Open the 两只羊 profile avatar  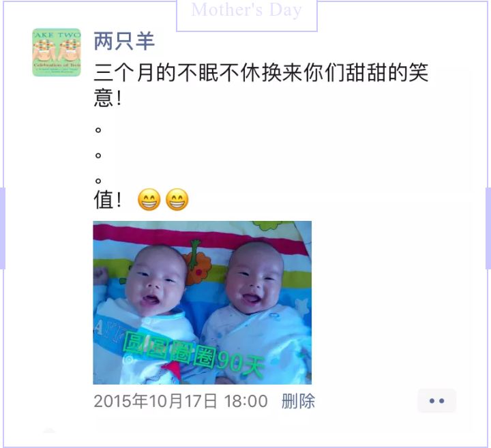click(57, 53)
